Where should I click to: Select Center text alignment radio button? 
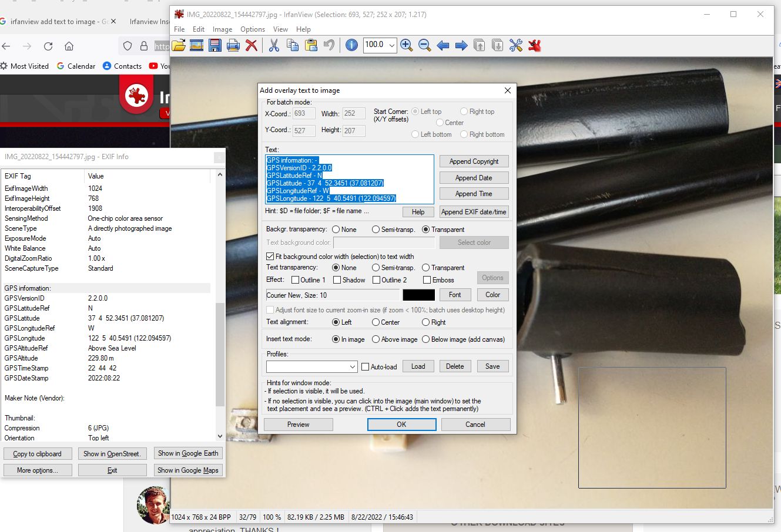tap(376, 322)
